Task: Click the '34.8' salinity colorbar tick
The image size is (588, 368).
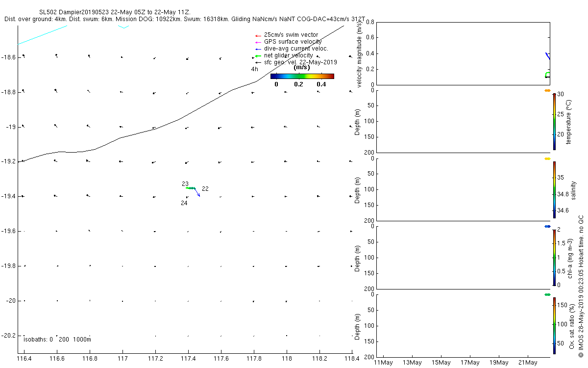Action: [563, 194]
